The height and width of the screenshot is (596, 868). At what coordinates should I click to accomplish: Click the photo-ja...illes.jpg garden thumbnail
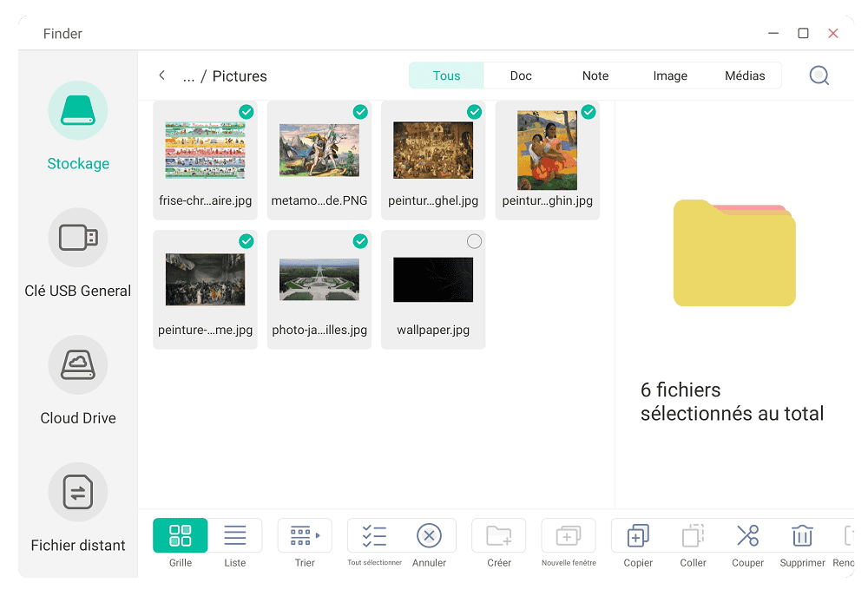coord(319,279)
